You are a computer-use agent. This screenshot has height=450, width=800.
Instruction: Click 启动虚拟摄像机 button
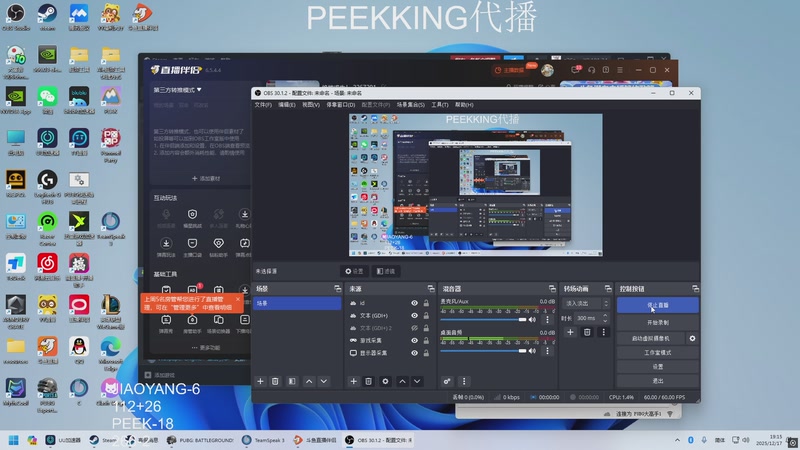[x=651, y=338]
